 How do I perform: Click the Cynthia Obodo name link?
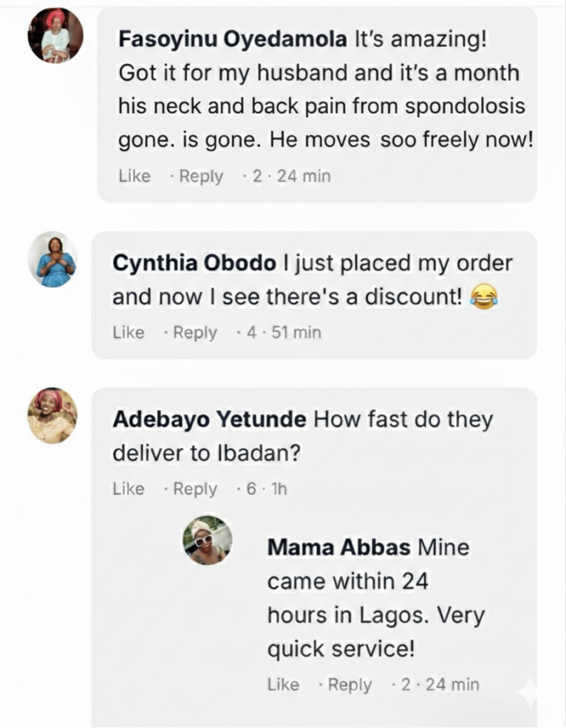click(x=194, y=263)
